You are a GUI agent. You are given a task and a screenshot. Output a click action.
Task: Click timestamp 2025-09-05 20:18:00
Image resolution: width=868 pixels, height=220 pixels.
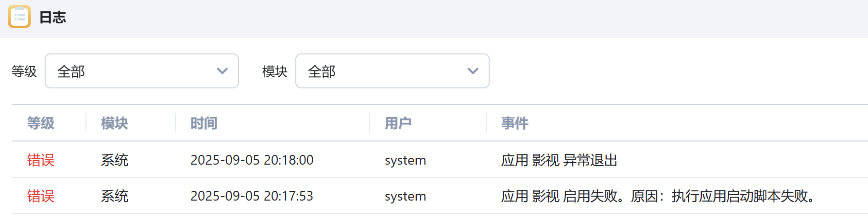[252, 160]
